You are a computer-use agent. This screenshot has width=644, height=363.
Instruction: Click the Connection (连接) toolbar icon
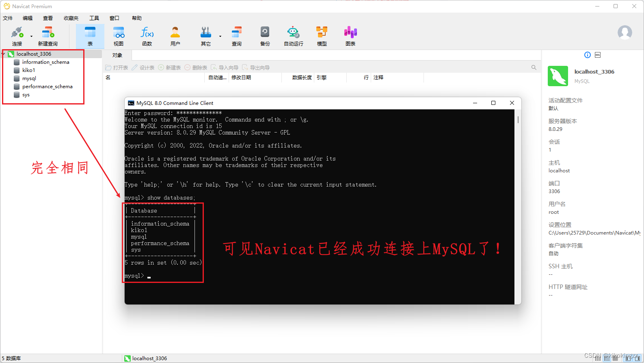click(x=17, y=36)
